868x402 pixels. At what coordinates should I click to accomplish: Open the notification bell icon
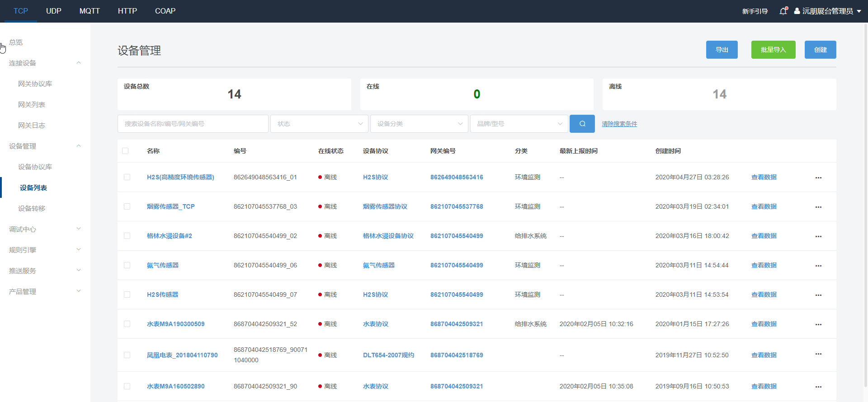[783, 11]
